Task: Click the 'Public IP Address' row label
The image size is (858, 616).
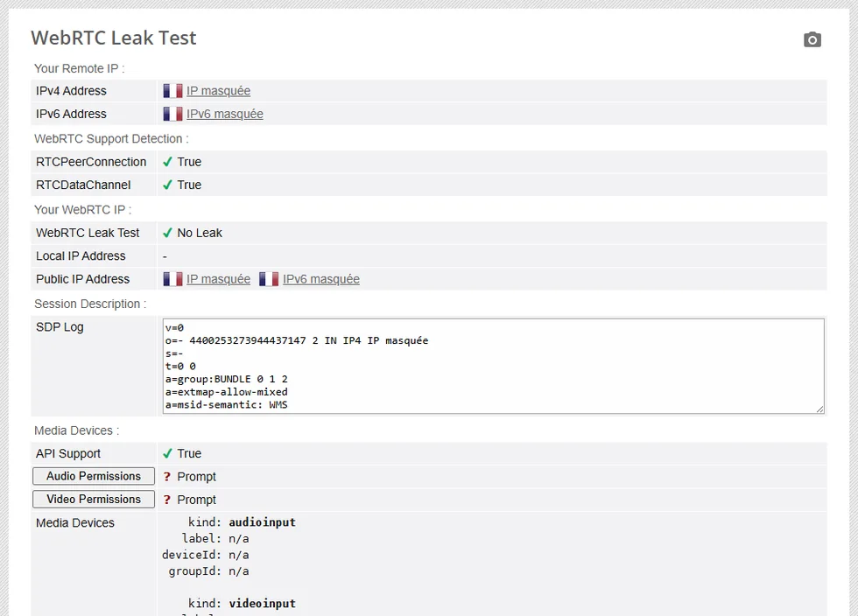Action: 82,279
